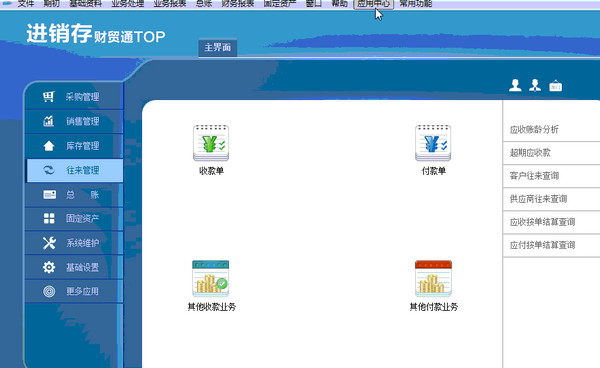The height and width of the screenshot is (368, 600).
Task: Click the user-with-tie icon in header
Action: coord(535,85)
